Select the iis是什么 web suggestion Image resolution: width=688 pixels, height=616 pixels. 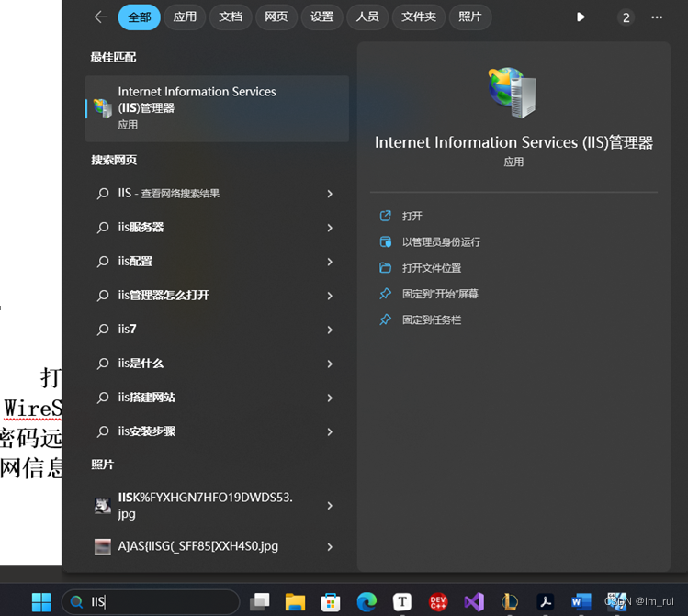click(x=217, y=364)
